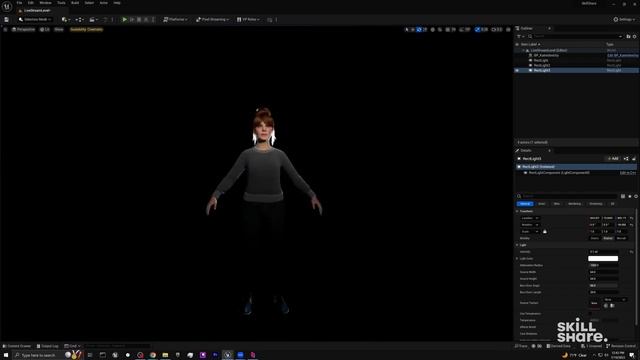The height and width of the screenshot is (360, 640).
Task: Select RectLightComponent in component list
Action: 559,173
